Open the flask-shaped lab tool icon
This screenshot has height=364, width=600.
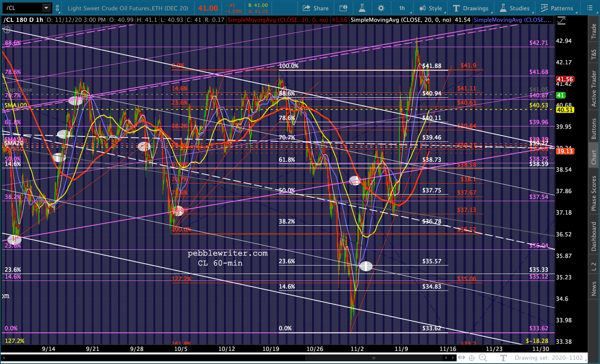click(362, 8)
